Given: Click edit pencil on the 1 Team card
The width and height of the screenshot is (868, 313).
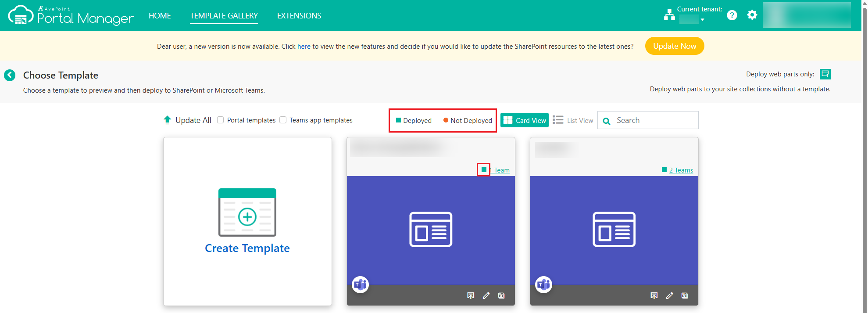Looking at the screenshot, I should pos(486,295).
